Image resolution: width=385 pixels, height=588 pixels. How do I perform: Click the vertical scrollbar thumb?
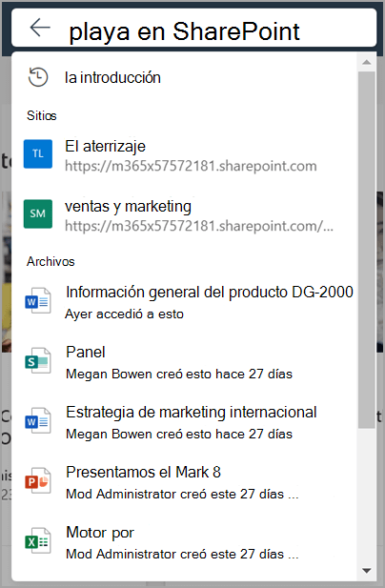click(x=367, y=250)
